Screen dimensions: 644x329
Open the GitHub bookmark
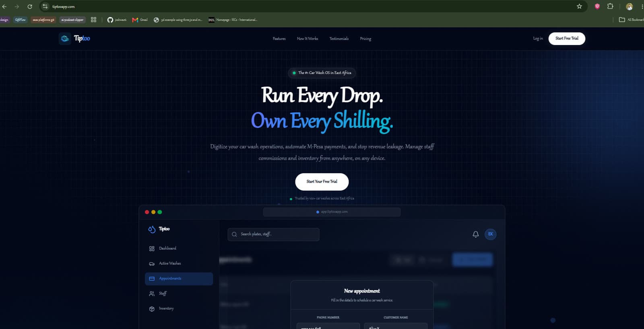[117, 20]
